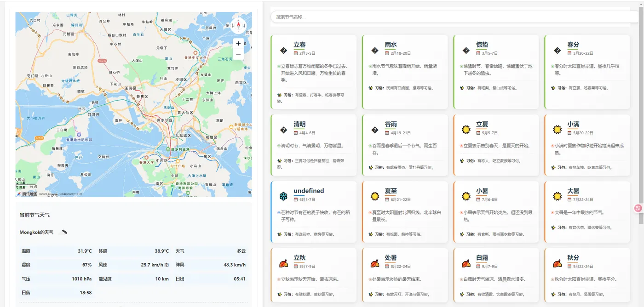Click the humidity value 67%
644x307 pixels.
click(x=87, y=265)
